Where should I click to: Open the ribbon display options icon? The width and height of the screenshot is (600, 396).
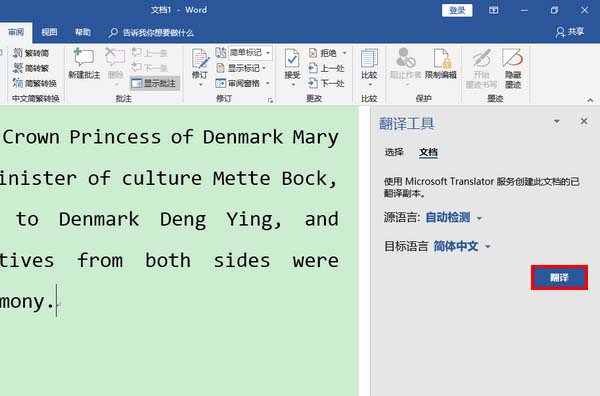(494, 10)
